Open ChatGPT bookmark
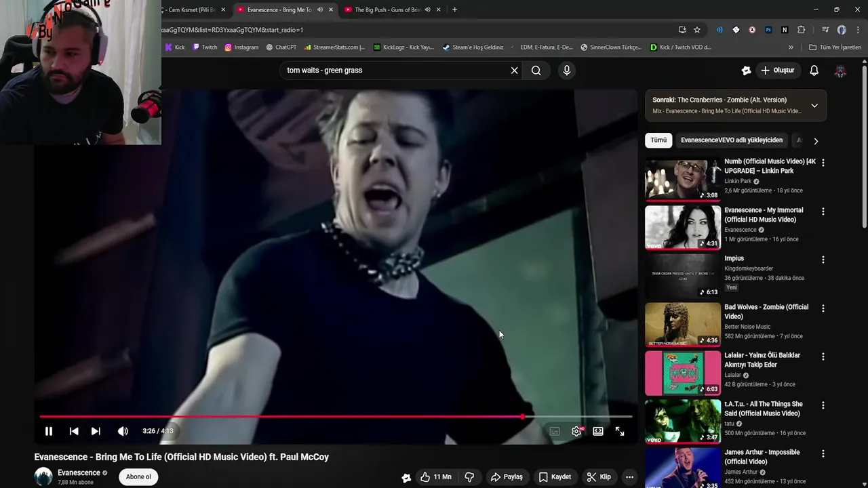 click(x=281, y=47)
